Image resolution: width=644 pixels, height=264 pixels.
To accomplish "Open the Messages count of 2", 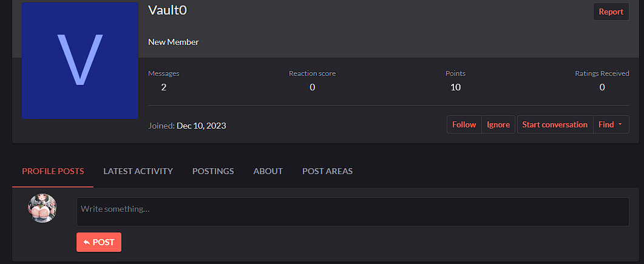I will pyautogui.click(x=163, y=87).
